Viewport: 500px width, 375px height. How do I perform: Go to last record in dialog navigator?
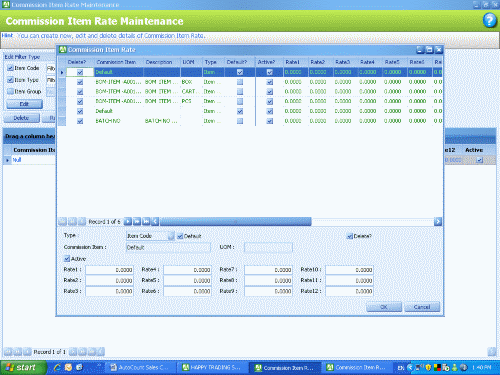coord(146,221)
